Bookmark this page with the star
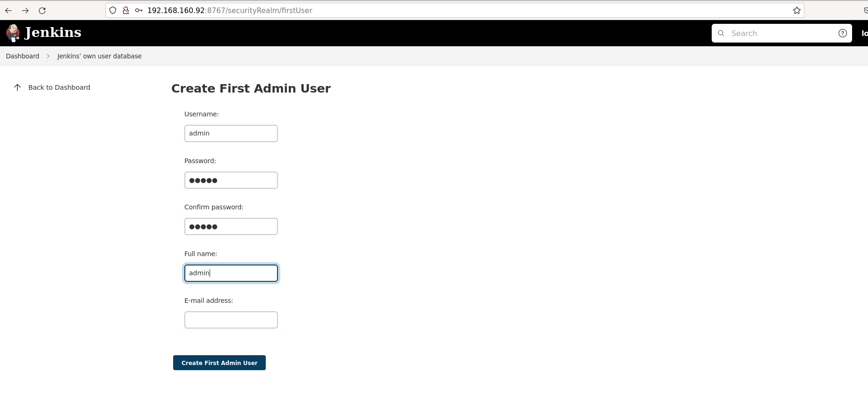The image size is (868, 394). pos(796,10)
